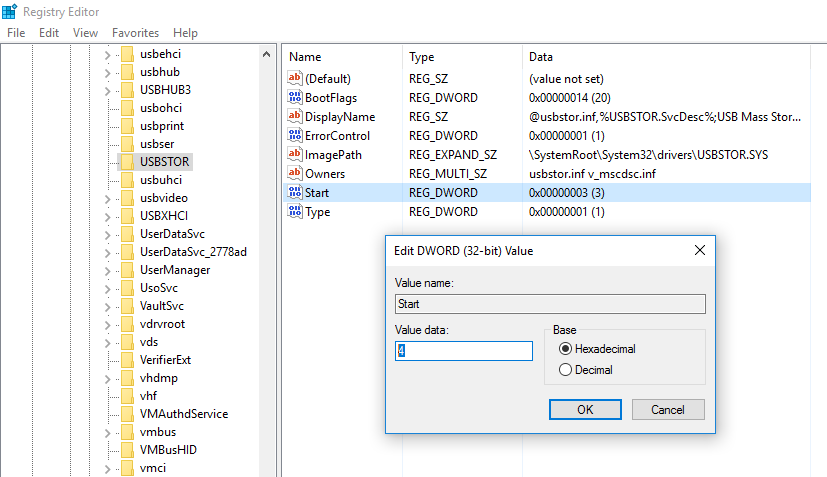This screenshot has width=827, height=477.
Task: Click the Owners multi-string value icon
Action: point(295,174)
